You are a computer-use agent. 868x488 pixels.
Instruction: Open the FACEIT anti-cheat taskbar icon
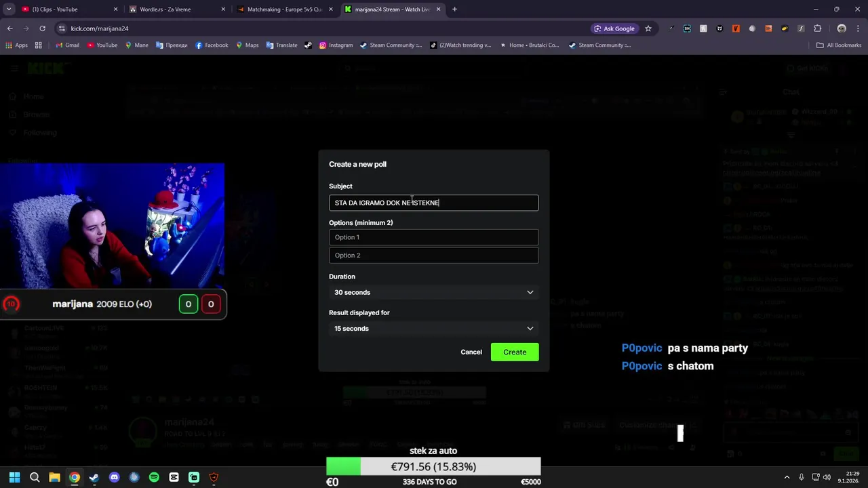(x=214, y=477)
